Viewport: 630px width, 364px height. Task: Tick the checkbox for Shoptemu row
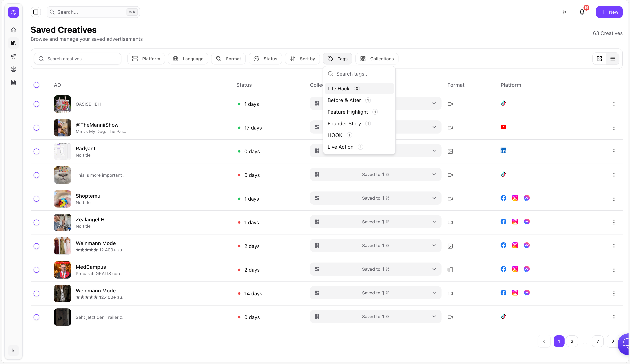point(36,199)
